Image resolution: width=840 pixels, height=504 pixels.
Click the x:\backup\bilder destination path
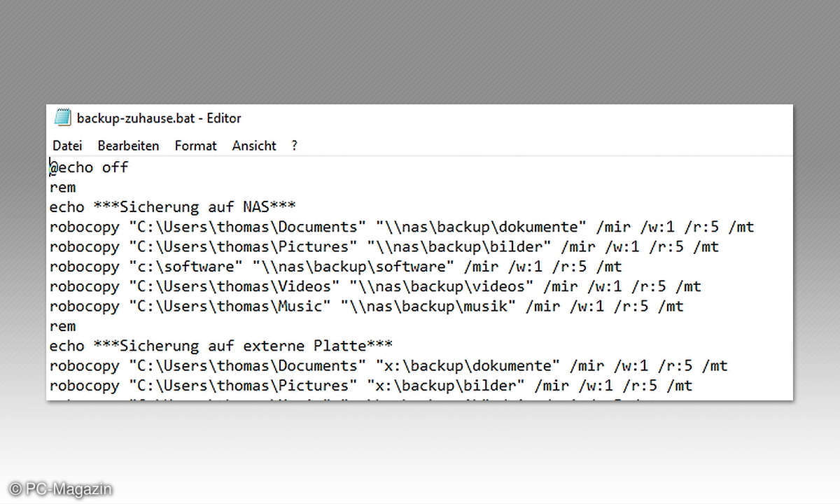click(450, 386)
